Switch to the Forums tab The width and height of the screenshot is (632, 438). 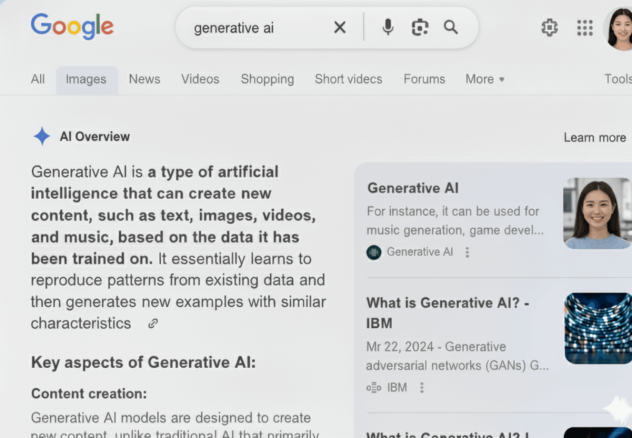coord(424,79)
